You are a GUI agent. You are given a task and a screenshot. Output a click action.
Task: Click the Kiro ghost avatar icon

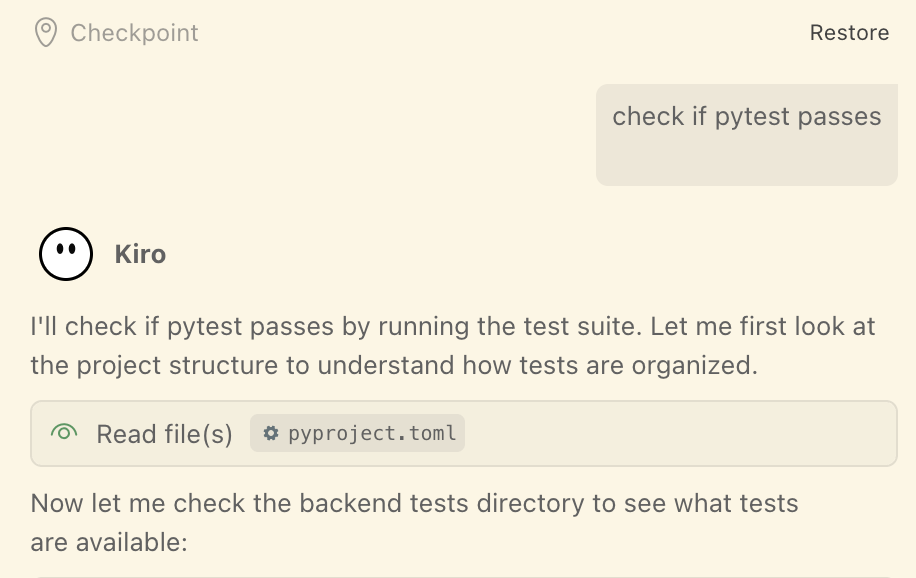pyautogui.click(x=66, y=254)
